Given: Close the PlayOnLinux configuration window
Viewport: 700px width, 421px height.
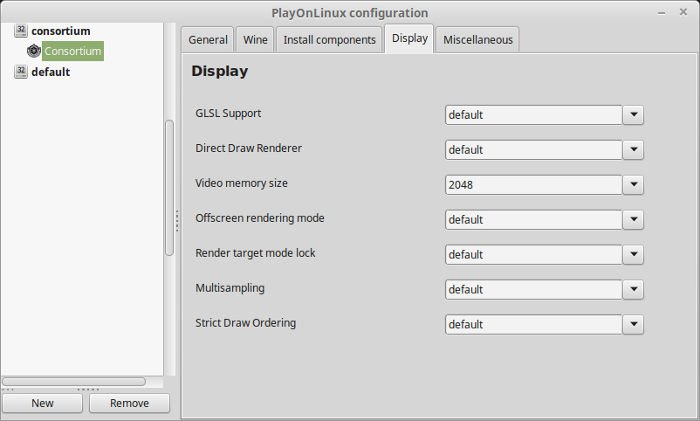Looking at the screenshot, I should pyautogui.click(x=683, y=12).
